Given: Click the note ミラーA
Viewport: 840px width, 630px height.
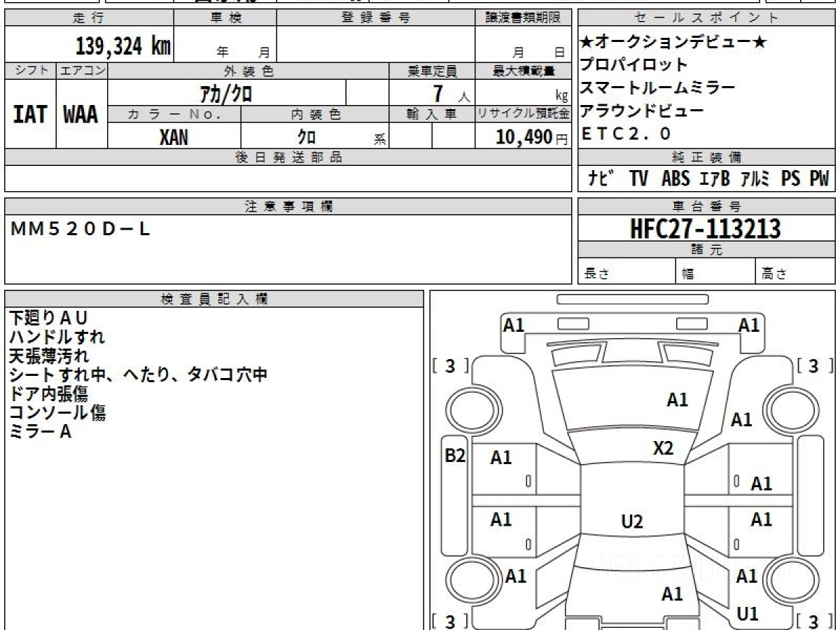Looking at the screenshot, I should tap(40, 432).
